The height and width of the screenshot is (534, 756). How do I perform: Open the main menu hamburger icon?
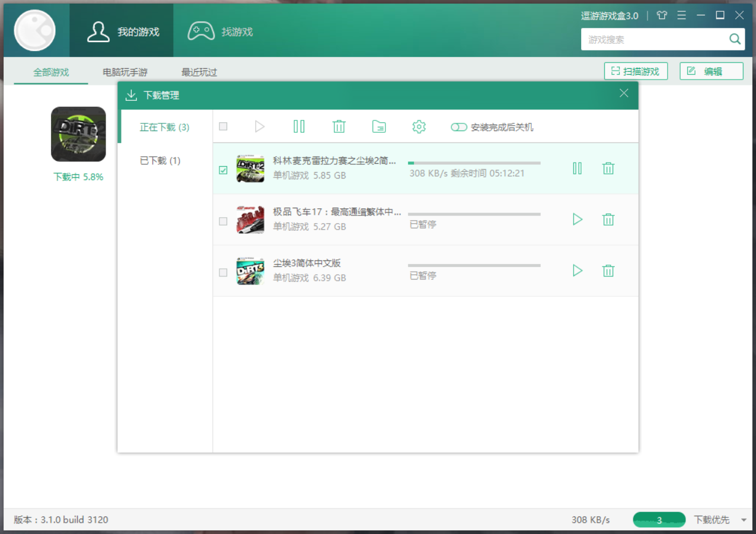point(681,15)
